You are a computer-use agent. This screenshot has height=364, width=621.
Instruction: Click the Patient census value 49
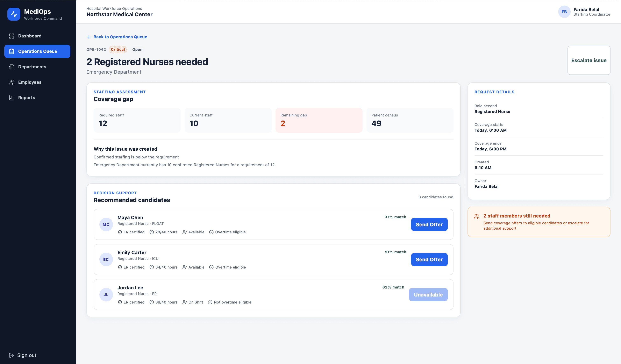tap(376, 123)
